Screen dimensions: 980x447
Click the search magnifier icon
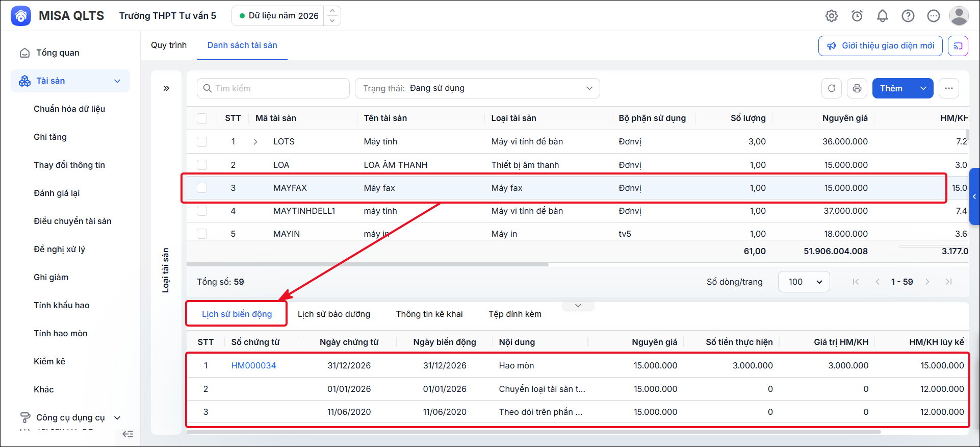[x=208, y=88]
